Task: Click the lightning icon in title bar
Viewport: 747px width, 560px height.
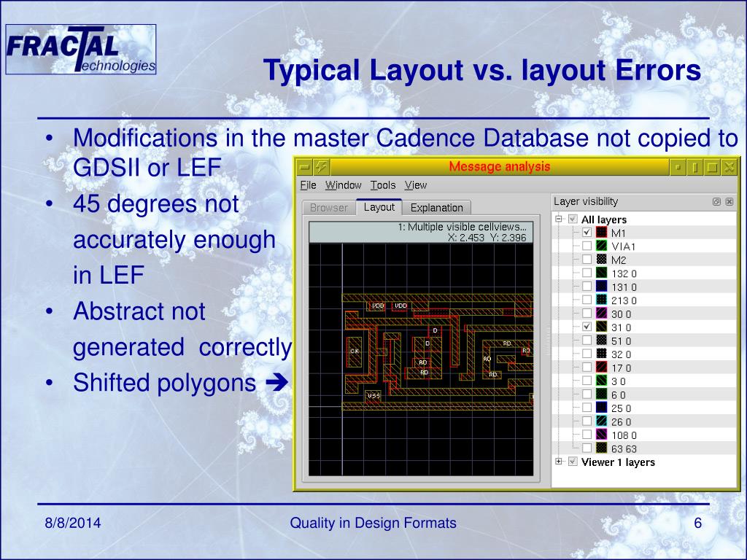Action: click(322, 167)
